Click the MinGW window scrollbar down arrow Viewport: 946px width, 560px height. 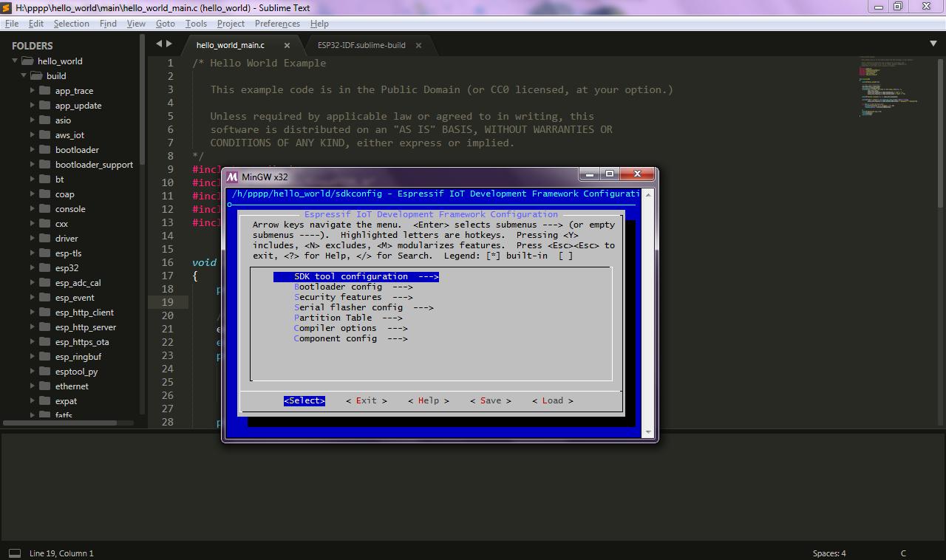click(649, 431)
